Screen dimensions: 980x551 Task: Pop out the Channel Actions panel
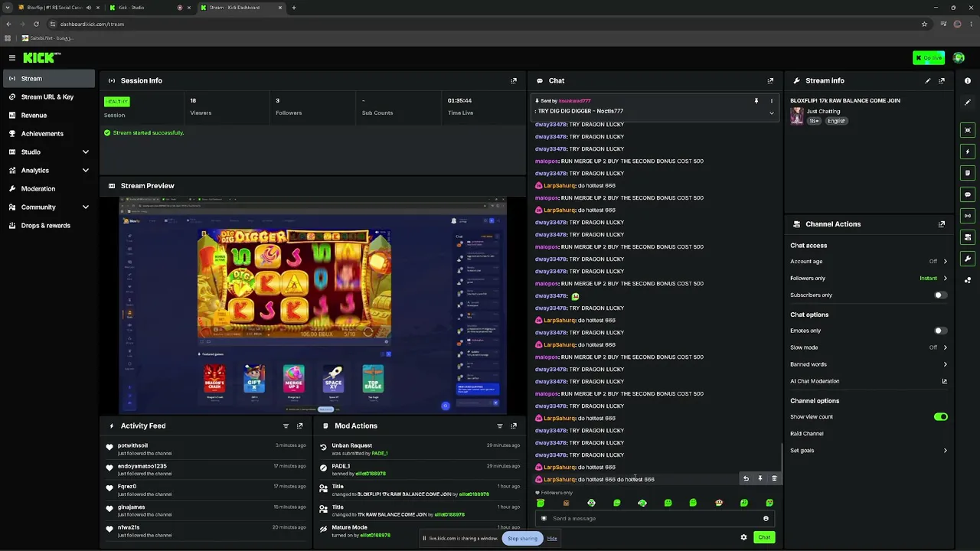942,224
